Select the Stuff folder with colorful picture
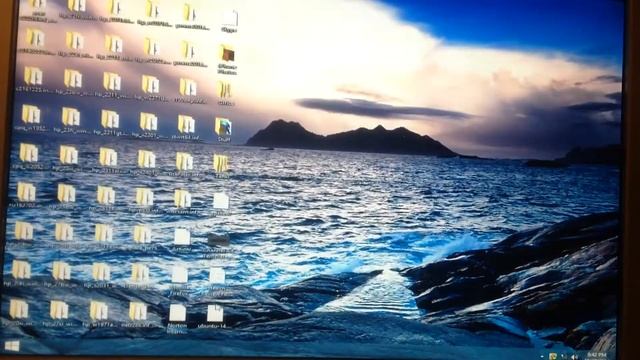 tap(223, 127)
